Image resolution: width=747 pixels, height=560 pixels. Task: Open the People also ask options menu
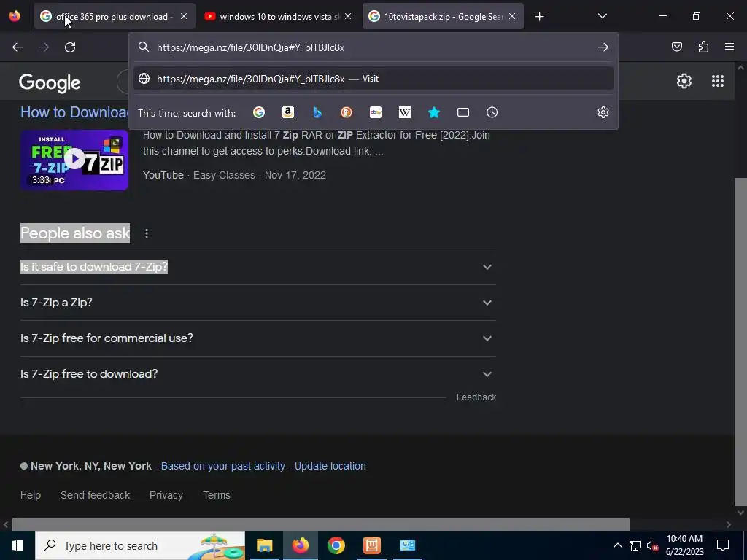(147, 233)
